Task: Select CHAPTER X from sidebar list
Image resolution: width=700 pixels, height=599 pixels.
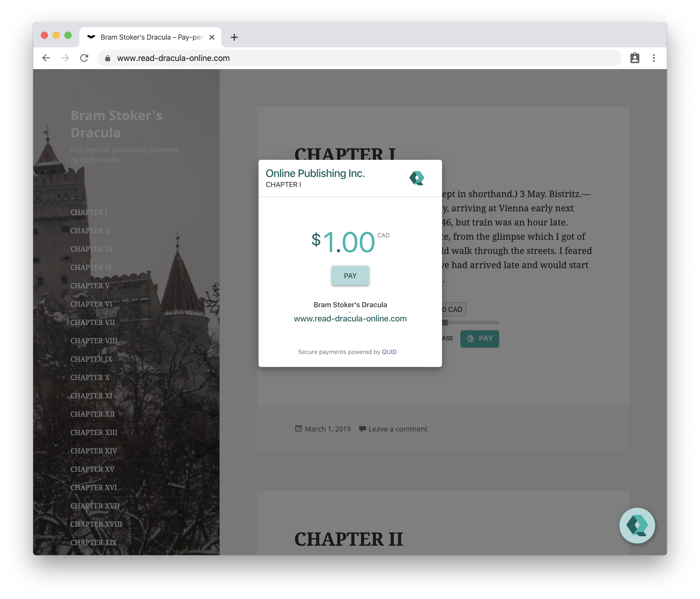Action: (90, 377)
